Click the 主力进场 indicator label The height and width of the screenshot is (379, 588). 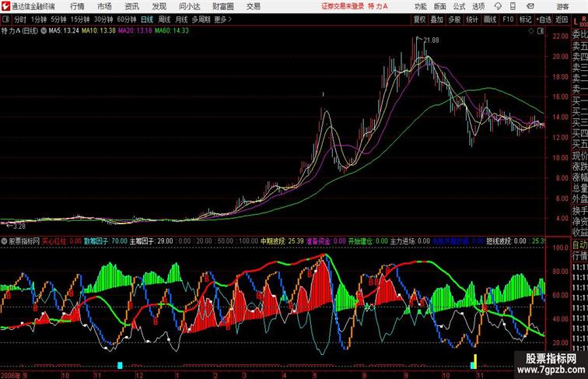pyautogui.click(x=403, y=241)
